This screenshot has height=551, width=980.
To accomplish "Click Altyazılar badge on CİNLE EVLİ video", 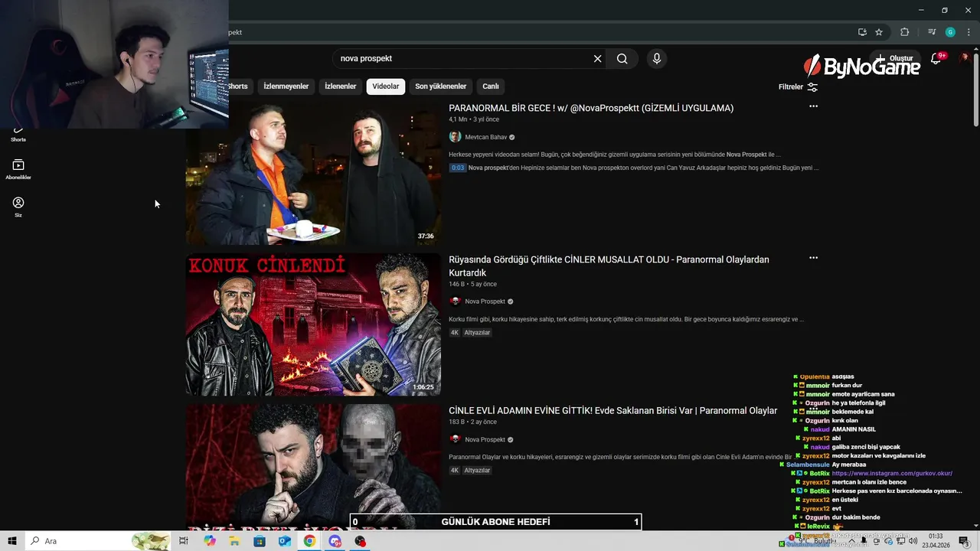I will (477, 471).
